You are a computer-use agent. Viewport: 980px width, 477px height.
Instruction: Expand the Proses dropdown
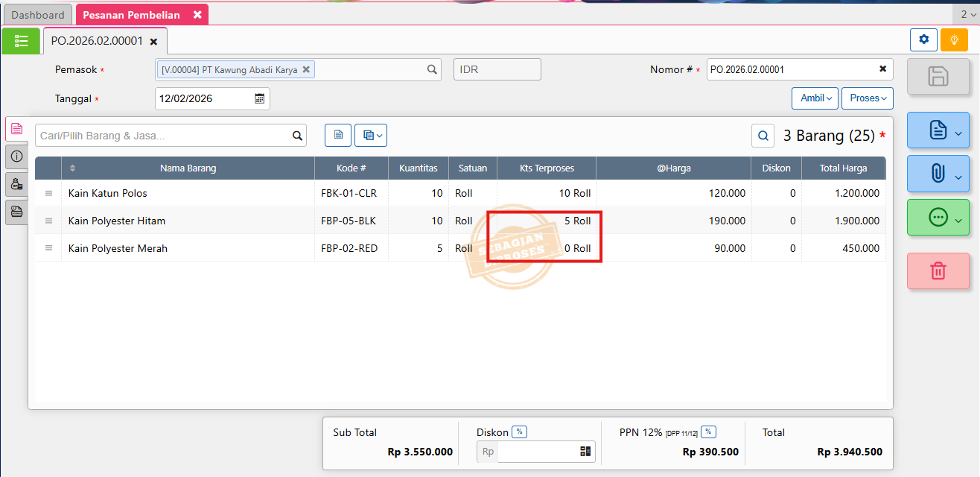click(x=868, y=98)
